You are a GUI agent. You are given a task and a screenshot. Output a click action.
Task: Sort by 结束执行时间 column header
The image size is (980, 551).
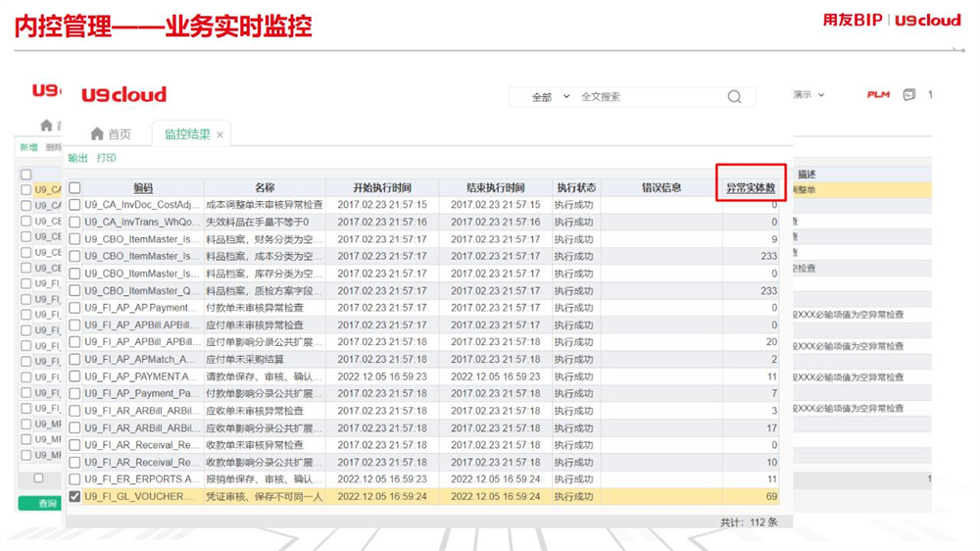[495, 187]
